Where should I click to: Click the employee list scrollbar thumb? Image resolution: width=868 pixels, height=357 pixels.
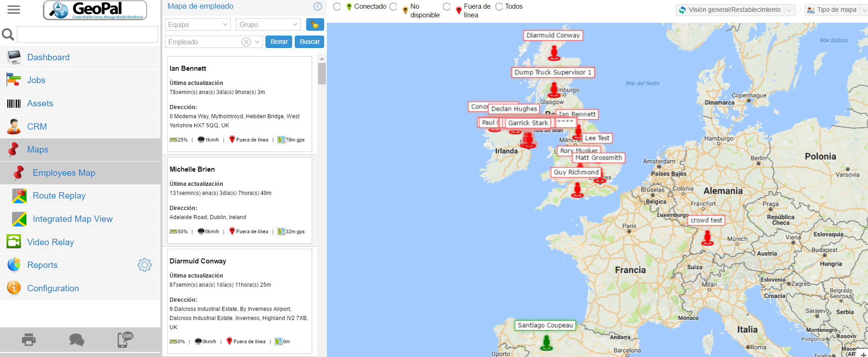[322, 74]
